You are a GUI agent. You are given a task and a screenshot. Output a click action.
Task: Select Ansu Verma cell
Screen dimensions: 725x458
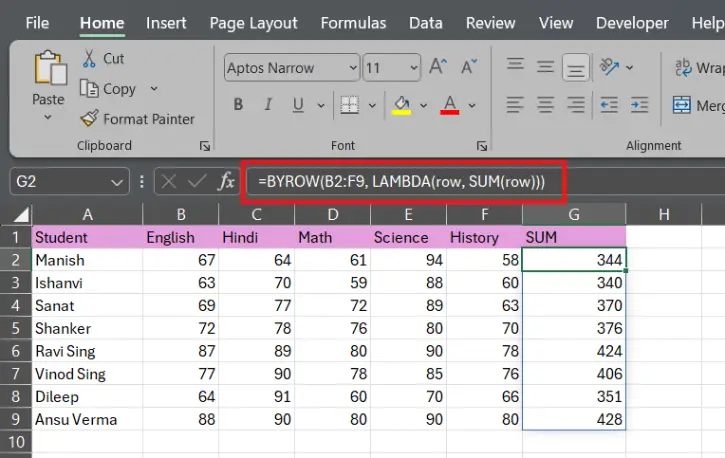coord(87,419)
